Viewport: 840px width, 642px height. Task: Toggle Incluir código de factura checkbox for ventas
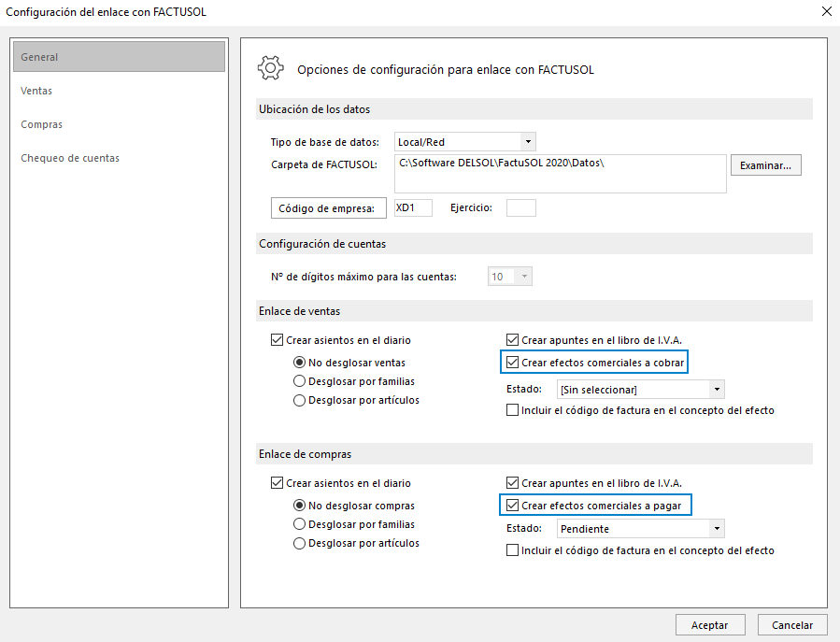pos(640,410)
